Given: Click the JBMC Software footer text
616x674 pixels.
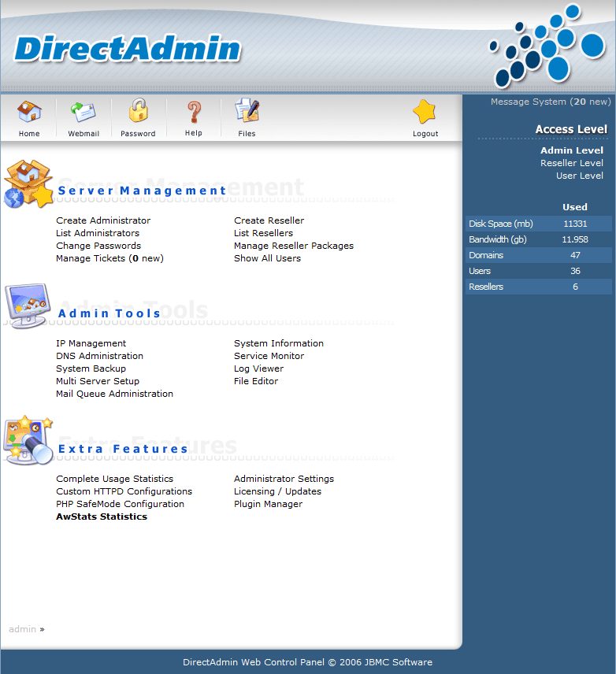Looking at the screenshot, I should coord(398,662).
